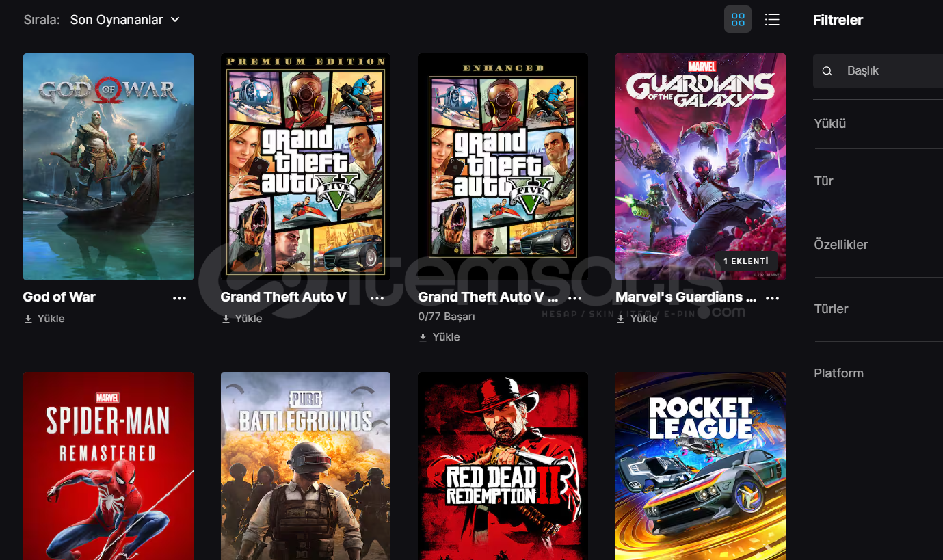This screenshot has height=560, width=943.
Task: Expand the Yüklü filter section
Action: point(878,124)
